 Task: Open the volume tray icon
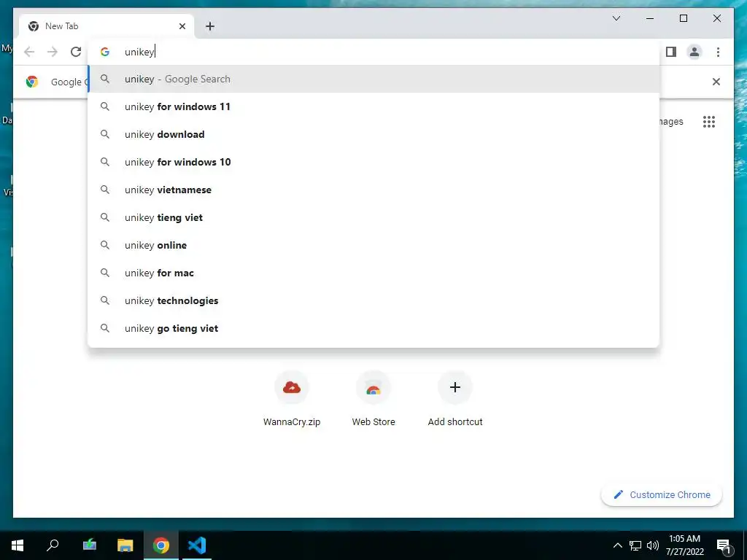653,545
